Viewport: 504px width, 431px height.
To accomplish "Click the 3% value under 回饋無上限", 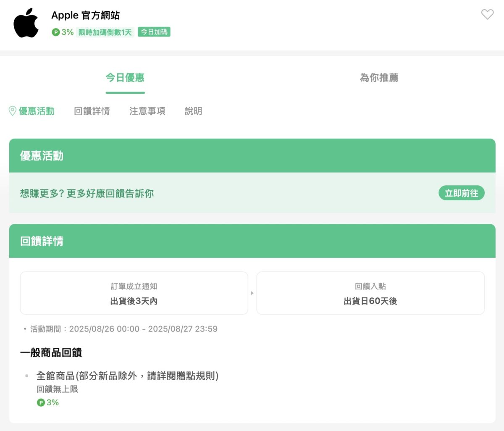I will 52,402.
